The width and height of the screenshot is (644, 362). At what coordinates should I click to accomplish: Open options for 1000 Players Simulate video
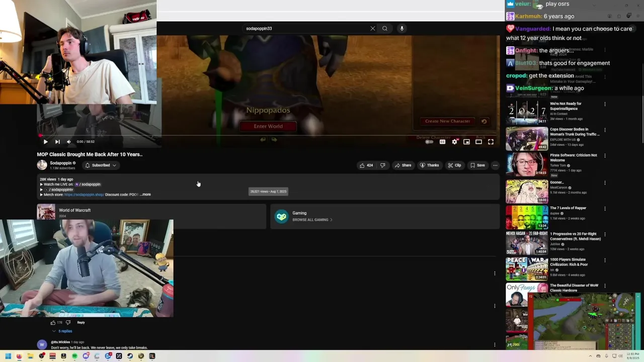tap(605, 260)
